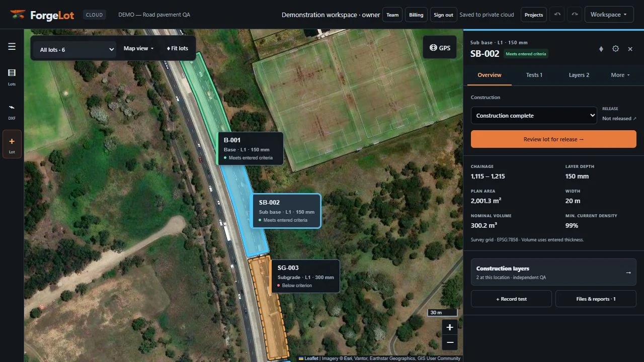Image resolution: width=644 pixels, height=362 pixels.
Task: Select the SB-002 lot label on map
Action: (285, 211)
